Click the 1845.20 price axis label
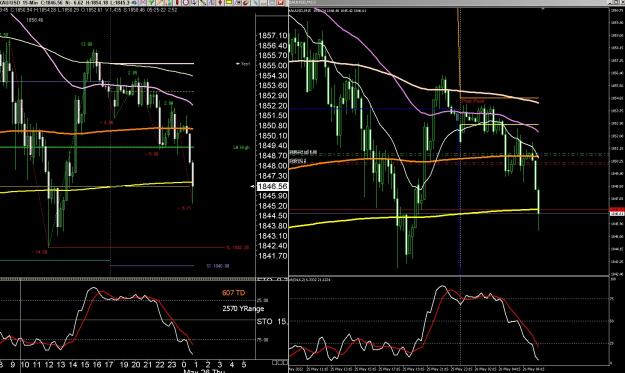625x373 pixels. pos(273,206)
